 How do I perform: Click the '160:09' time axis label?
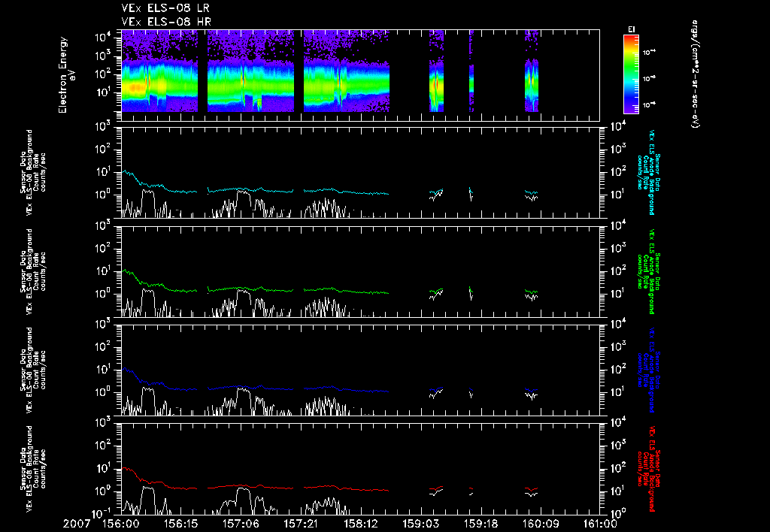(540, 524)
